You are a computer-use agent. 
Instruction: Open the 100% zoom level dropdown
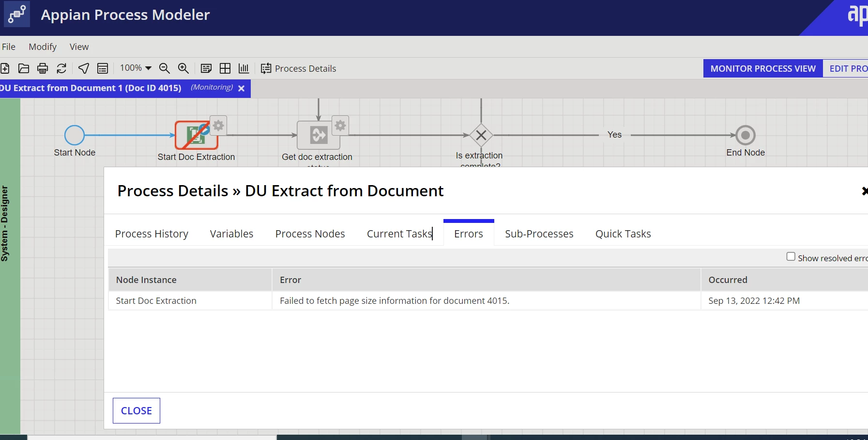[136, 68]
